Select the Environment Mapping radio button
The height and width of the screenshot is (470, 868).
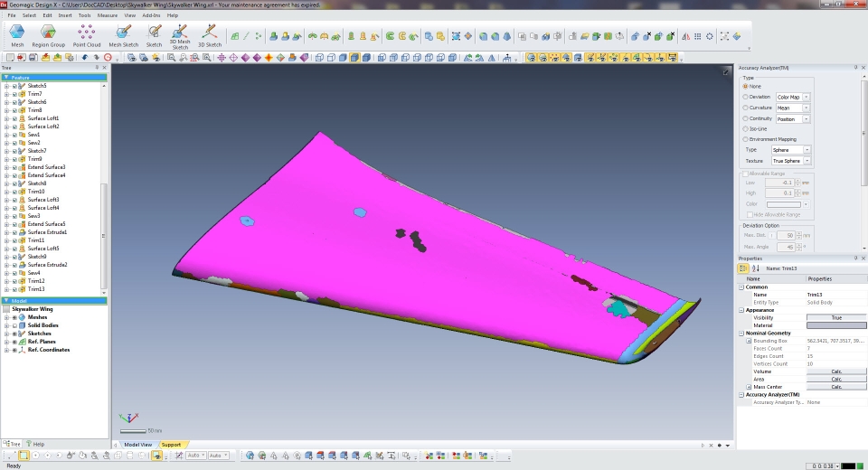click(746, 139)
